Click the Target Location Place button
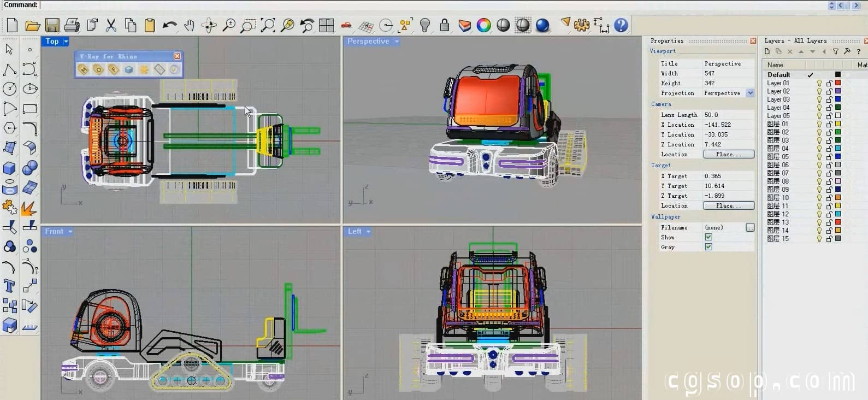The height and width of the screenshot is (400, 868). (728, 206)
